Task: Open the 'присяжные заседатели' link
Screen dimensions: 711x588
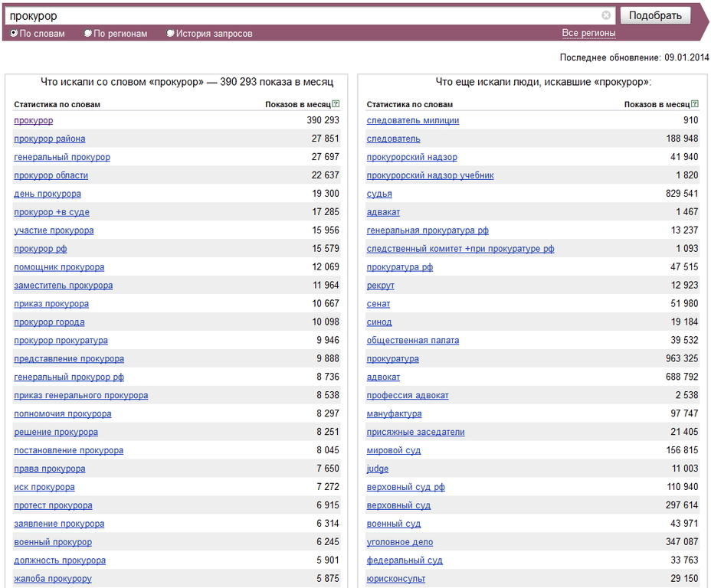Action: (x=415, y=432)
